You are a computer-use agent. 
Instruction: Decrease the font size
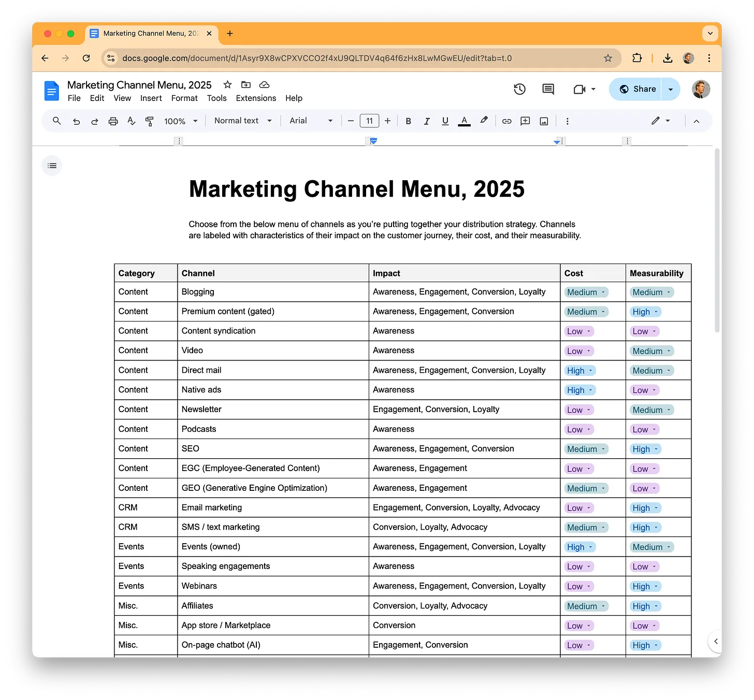click(x=351, y=121)
